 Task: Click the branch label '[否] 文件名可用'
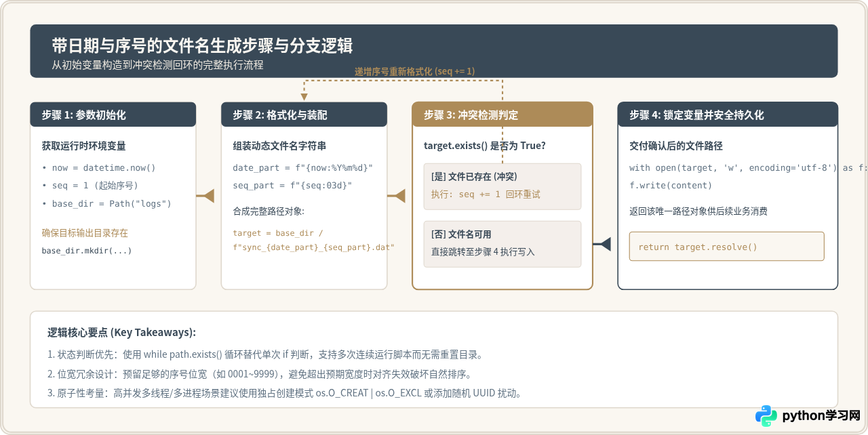[x=461, y=234]
